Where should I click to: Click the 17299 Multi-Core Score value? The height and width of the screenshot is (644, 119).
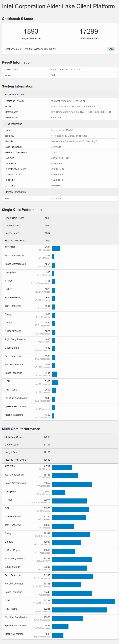pos(89,32)
